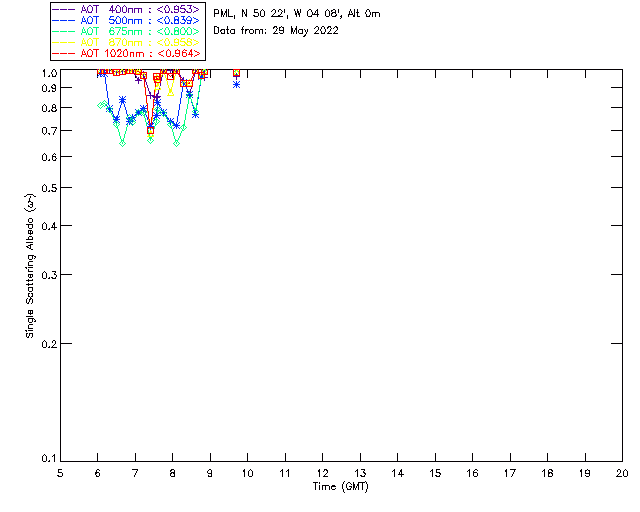This screenshot has height=512, width=640.
Task: Click the x-axis tick label 18
Action: tap(547, 473)
